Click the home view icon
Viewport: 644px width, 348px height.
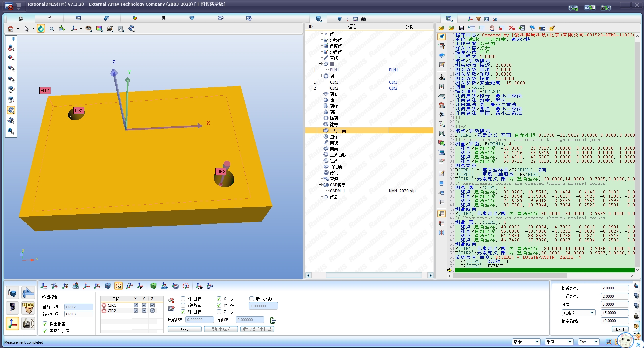pos(11,29)
